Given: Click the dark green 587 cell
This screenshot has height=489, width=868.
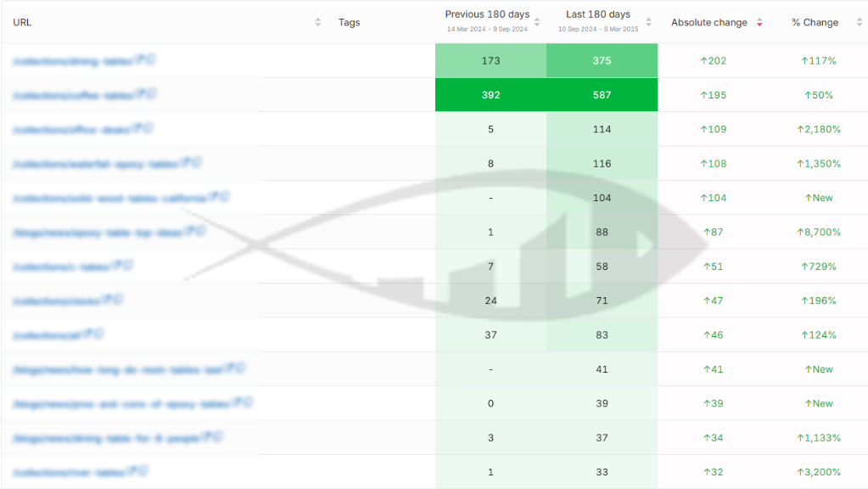Looking at the screenshot, I should [x=602, y=94].
